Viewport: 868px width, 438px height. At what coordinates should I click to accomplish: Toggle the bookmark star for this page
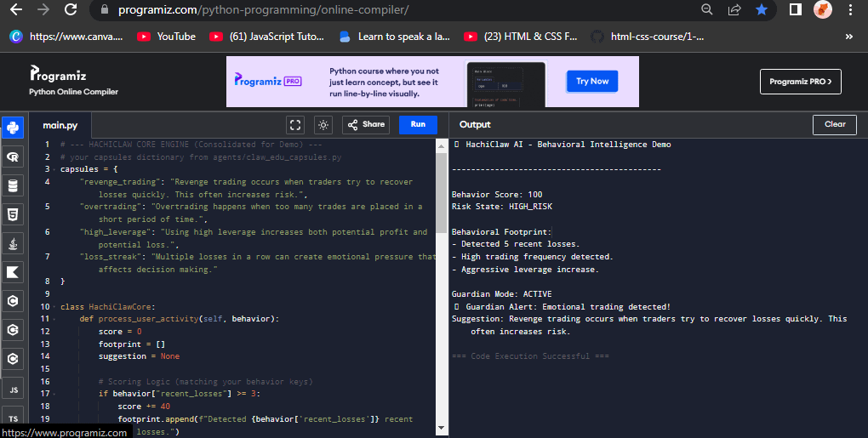coord(761,10)
